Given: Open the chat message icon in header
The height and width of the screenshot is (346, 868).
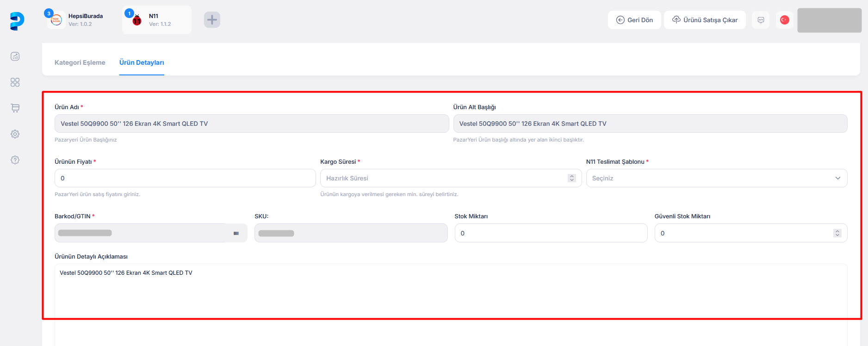Looking at the screenshot, I should pos(761,20).
